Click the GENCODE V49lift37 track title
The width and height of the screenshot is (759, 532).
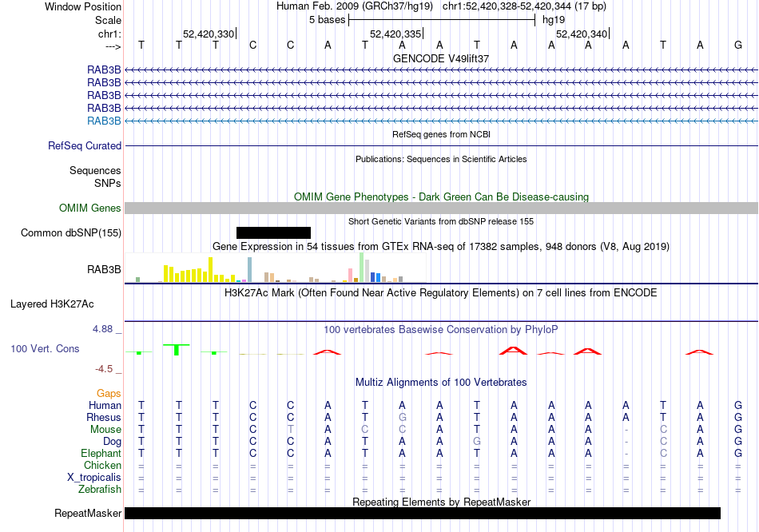point(441,58)
